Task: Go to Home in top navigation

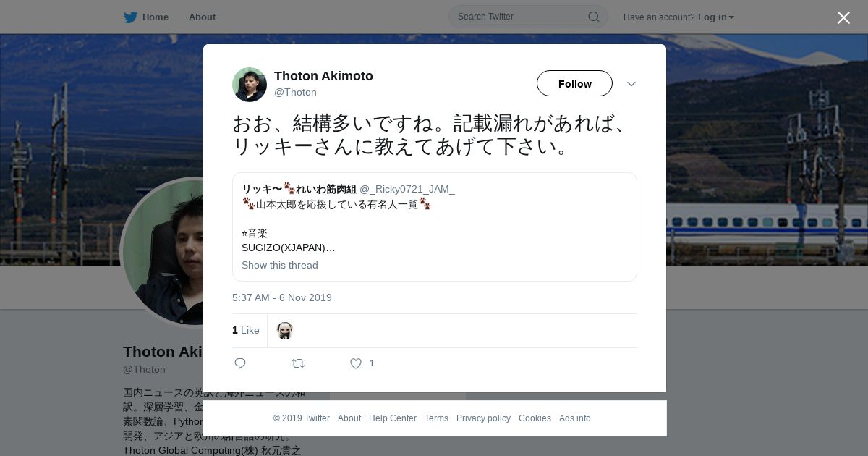Action: pos(156,17)
